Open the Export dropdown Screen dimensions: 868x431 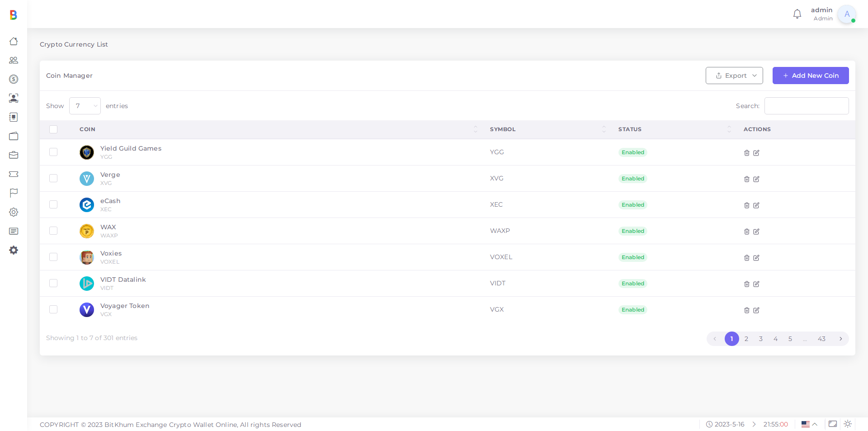pyautogui.click(x=734, y=76)
